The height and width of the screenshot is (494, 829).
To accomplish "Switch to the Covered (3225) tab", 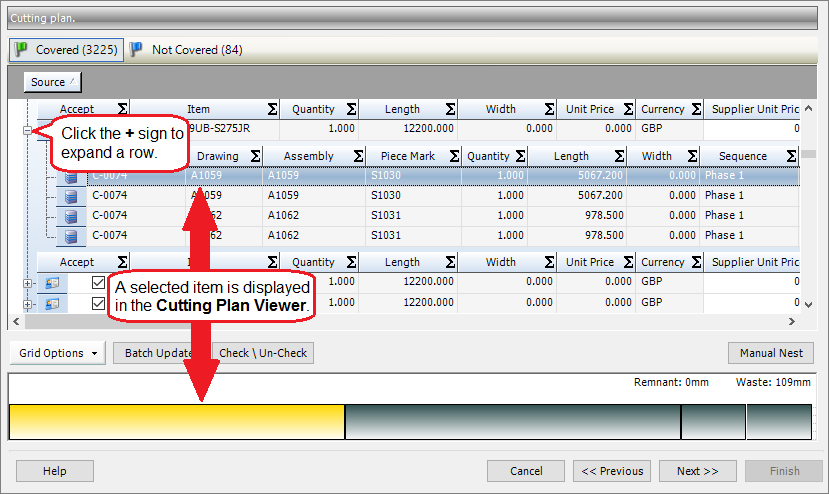I will (x=65, y=49).
